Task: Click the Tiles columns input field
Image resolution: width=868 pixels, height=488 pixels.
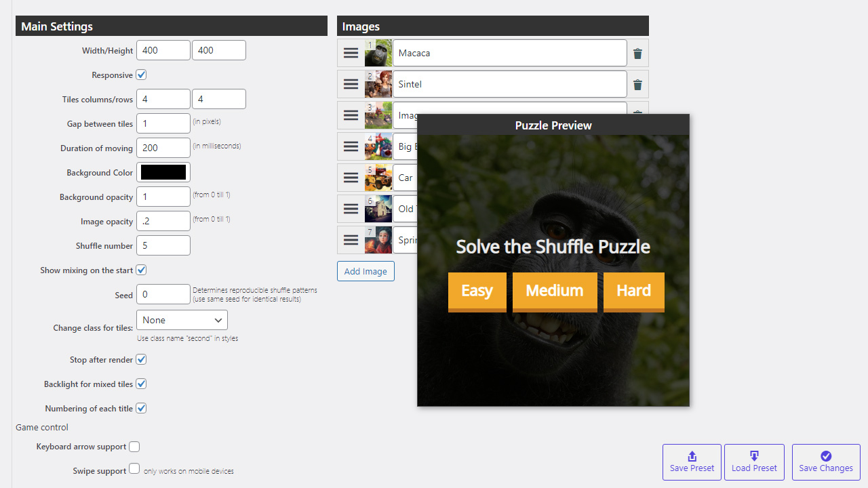Action: coord(163,99)
